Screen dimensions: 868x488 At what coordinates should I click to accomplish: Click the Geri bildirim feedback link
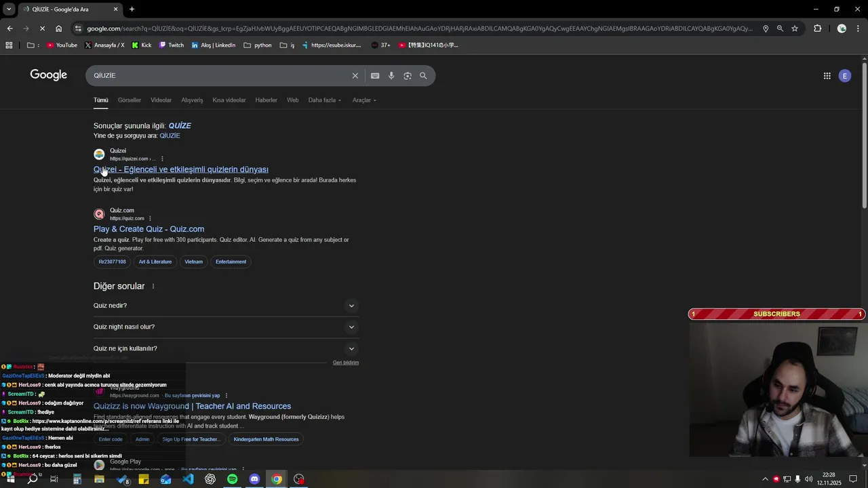coord(346,363)
